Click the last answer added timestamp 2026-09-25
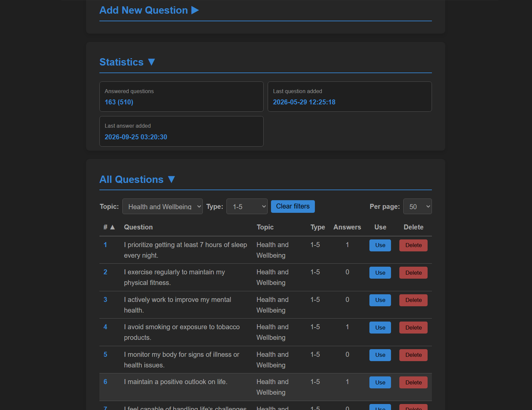 136,137
